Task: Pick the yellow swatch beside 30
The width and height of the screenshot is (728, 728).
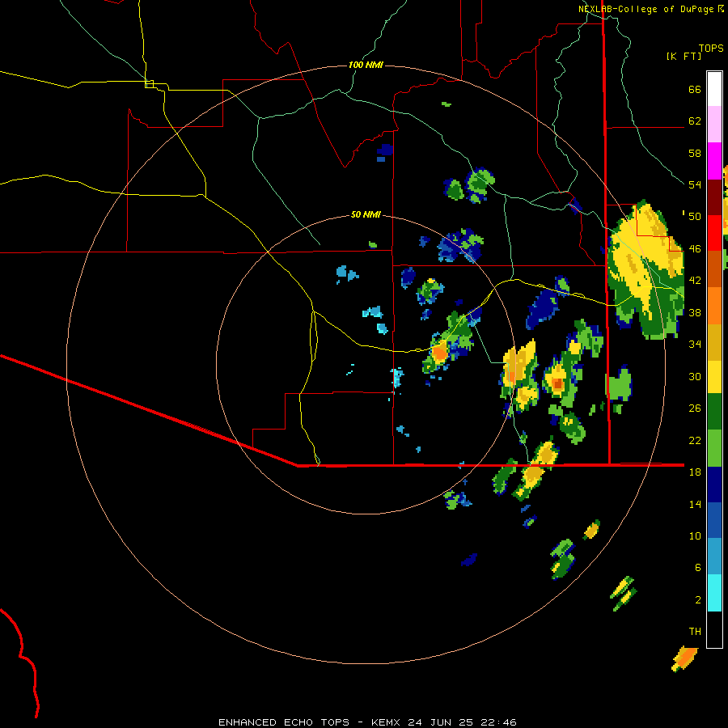Action: click(714, 376)
